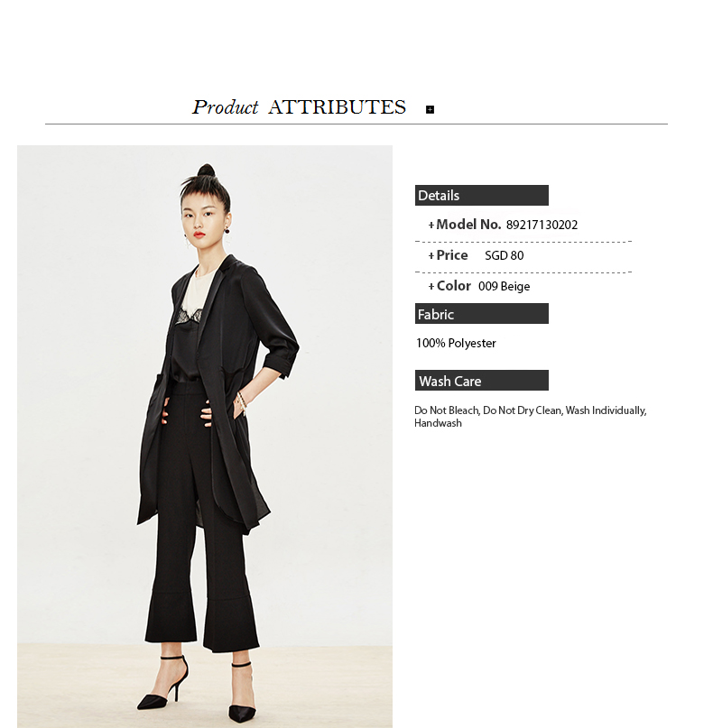The image size is (713, 728).
Task: Click the small square plus icon beside ATTRIBUTES
Action: [x=430, y=109]
